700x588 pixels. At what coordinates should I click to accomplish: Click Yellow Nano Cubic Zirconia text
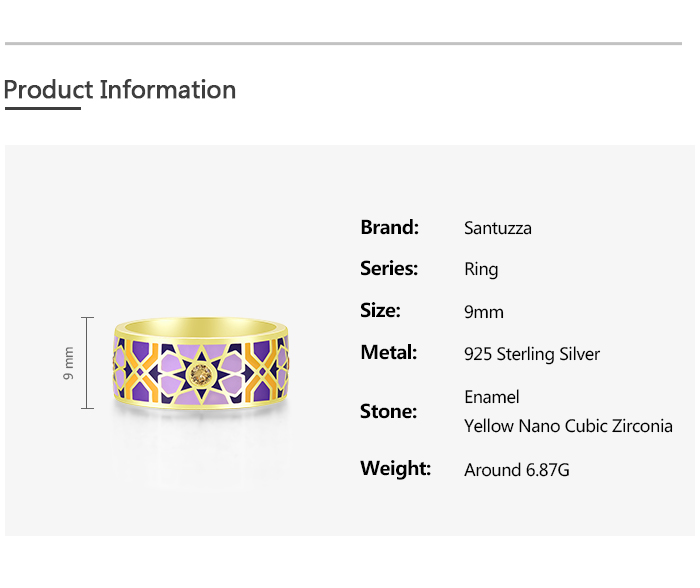[x=568, y=426]
